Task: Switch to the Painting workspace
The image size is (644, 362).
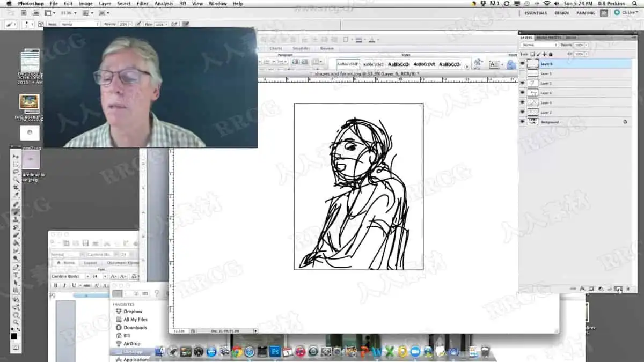Action: [586, 13]
